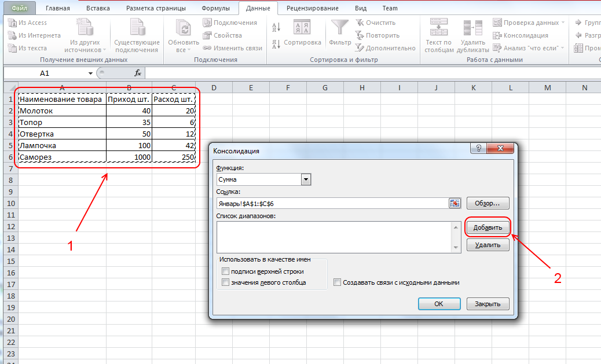Screen dimensions: 601x364
Task: Select row header 15
Action: (x=11, y=262)
